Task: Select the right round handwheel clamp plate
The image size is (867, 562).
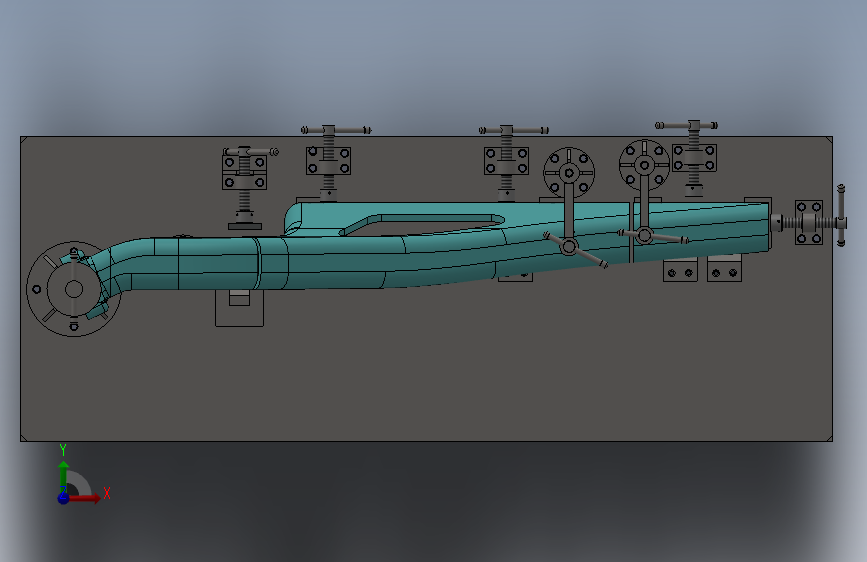Action: [644, 165]
